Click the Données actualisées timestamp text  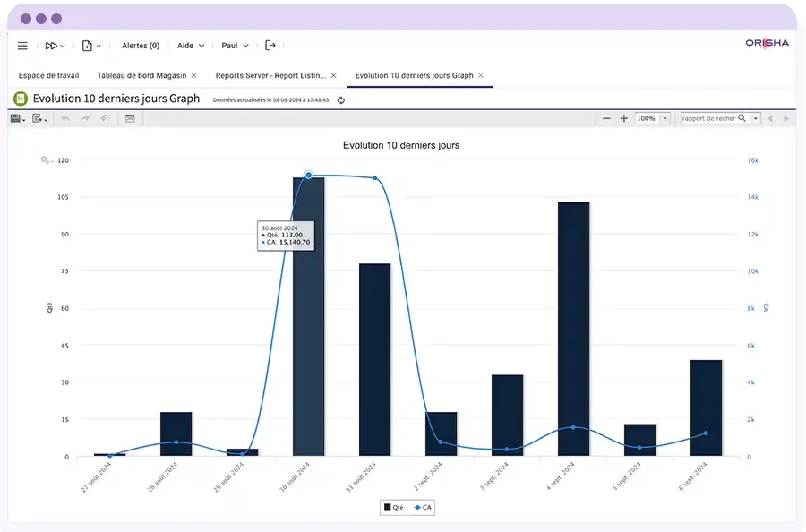click(x=270, y=100)
